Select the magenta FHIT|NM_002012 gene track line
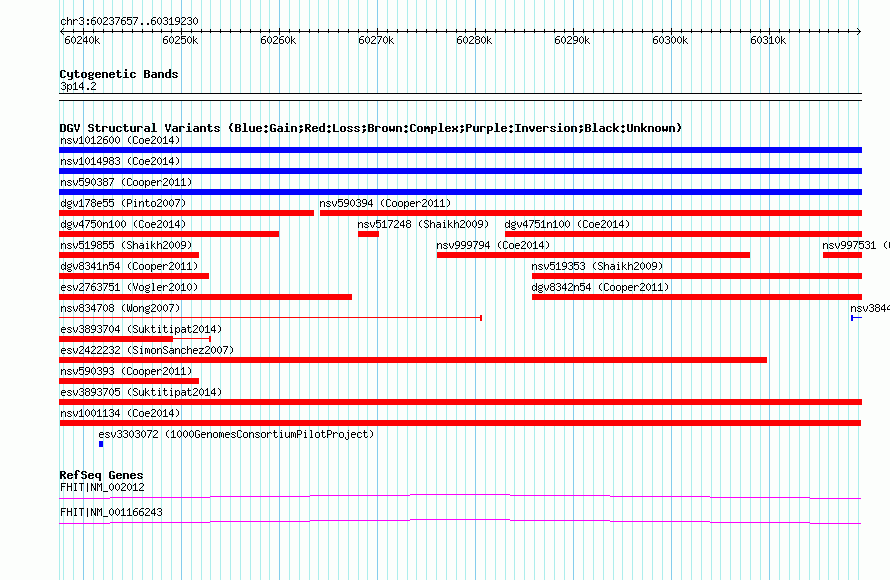 (460, 497)
